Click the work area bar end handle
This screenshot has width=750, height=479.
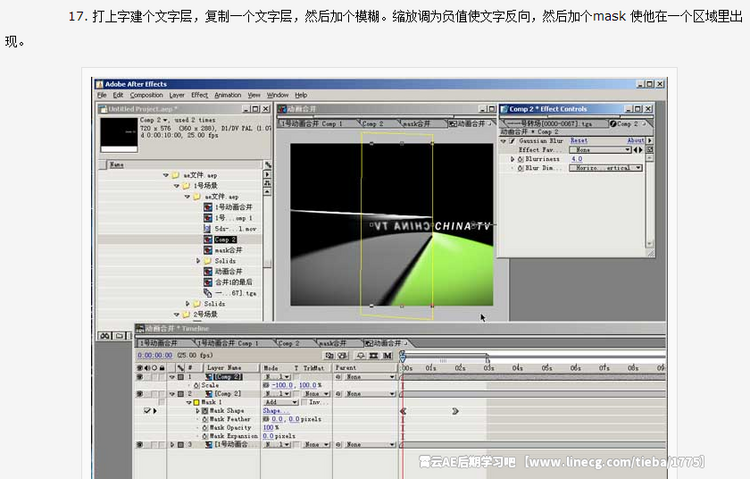[x=487, y=359]
